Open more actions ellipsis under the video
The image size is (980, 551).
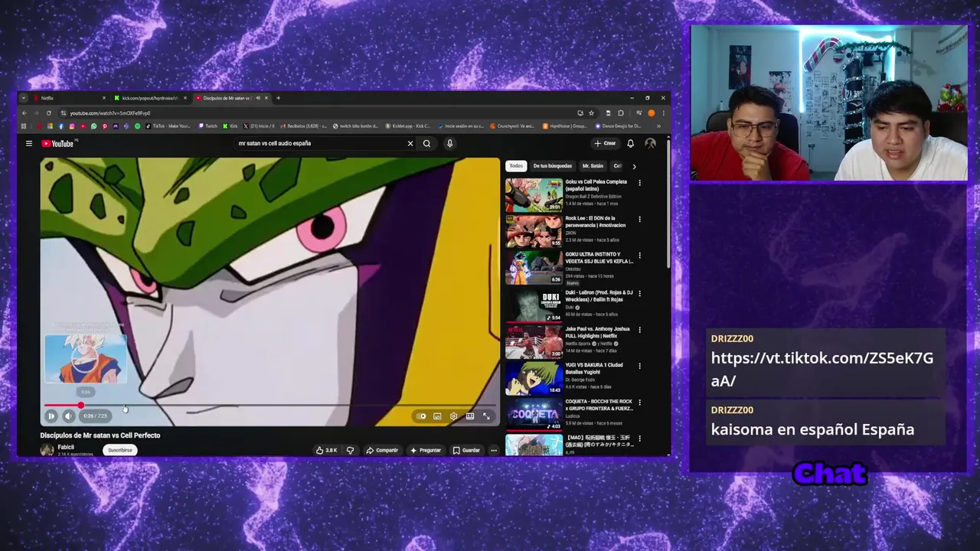[494, 450]
